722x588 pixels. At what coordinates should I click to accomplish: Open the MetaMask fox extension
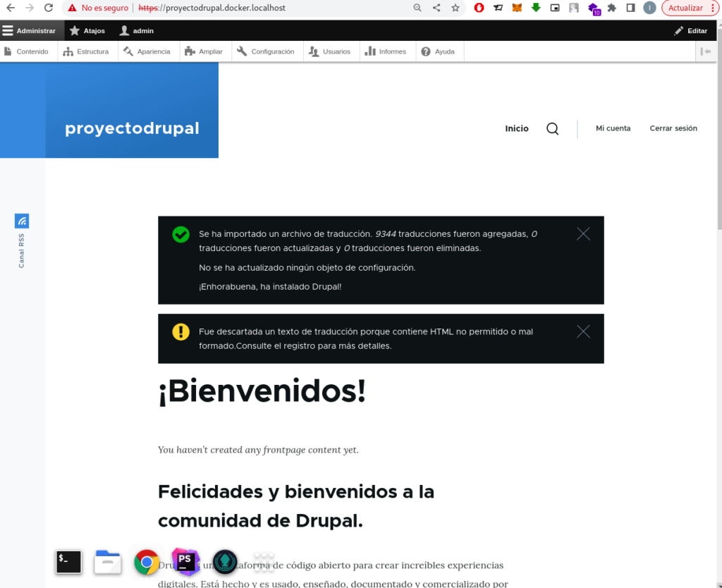[x=517, y=8]
